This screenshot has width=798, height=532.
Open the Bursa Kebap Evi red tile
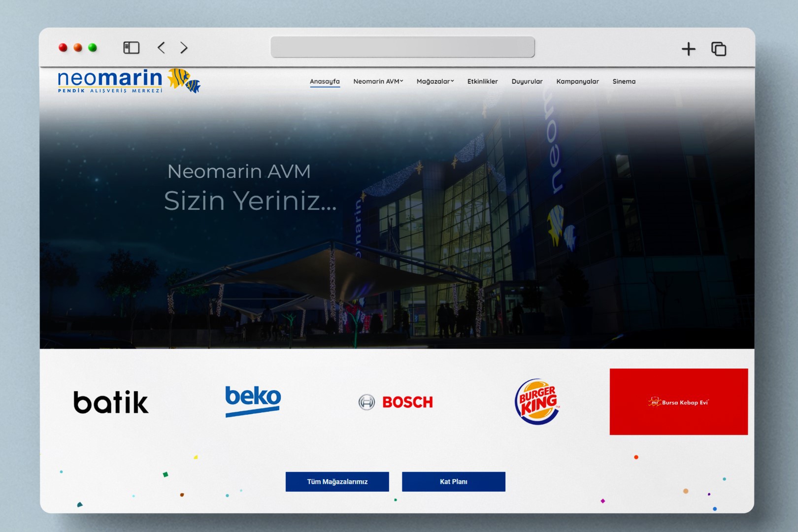click(678, 401)
